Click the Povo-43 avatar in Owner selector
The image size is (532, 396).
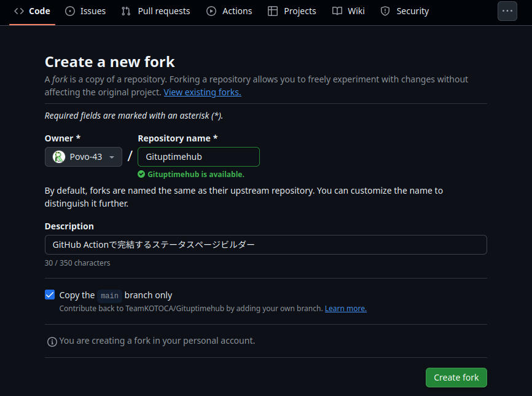click(58, 156)
